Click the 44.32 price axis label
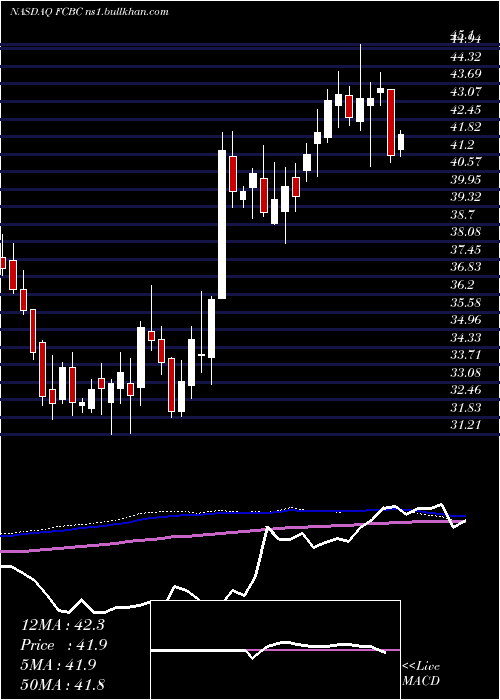Viewport: 500px width, 700px height. 465,57
